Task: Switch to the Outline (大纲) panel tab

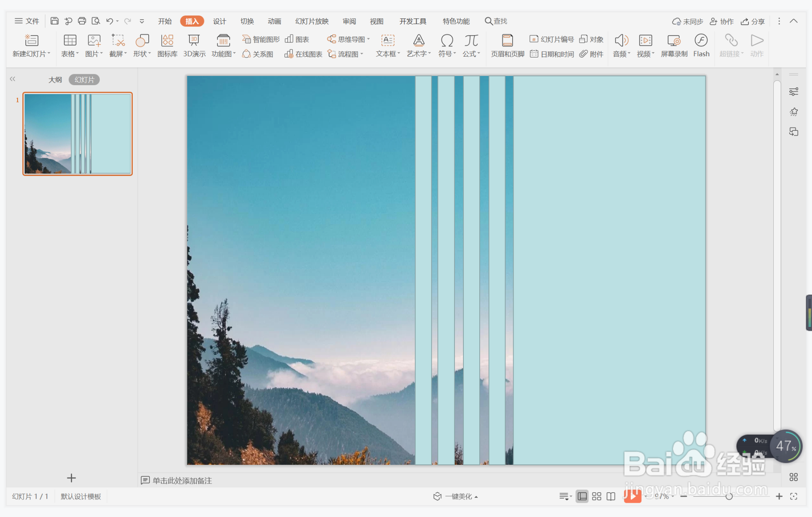Action: (55, 79)
